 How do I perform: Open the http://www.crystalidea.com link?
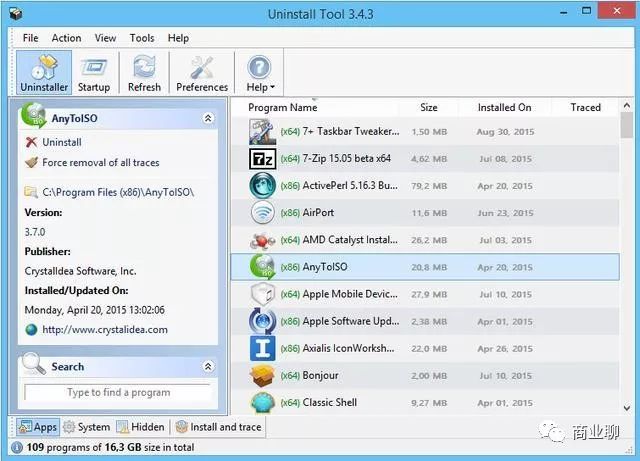point(105,330)
